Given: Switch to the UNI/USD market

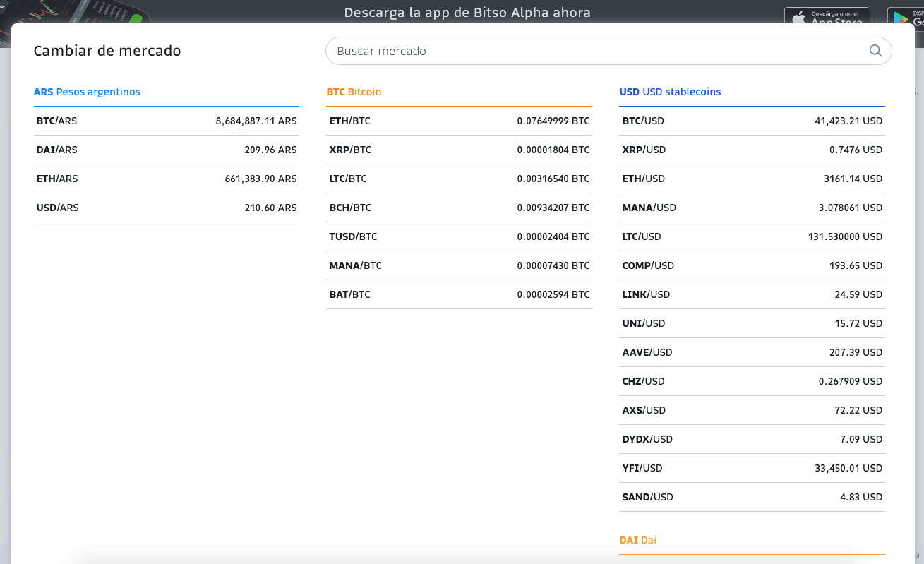Looking at the screenshot, I should 752,323.
